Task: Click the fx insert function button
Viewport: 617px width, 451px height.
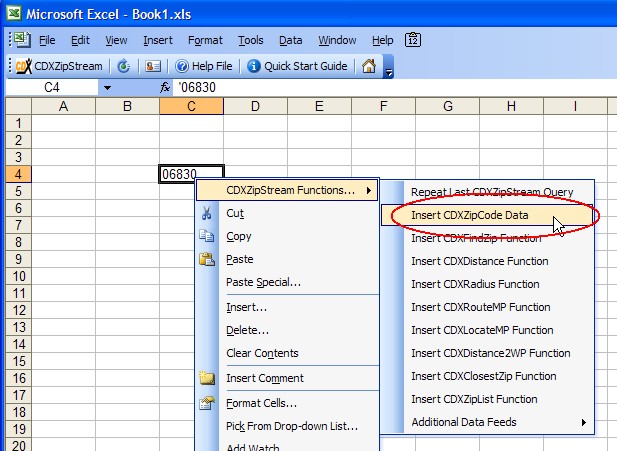Action: point(165,87)
